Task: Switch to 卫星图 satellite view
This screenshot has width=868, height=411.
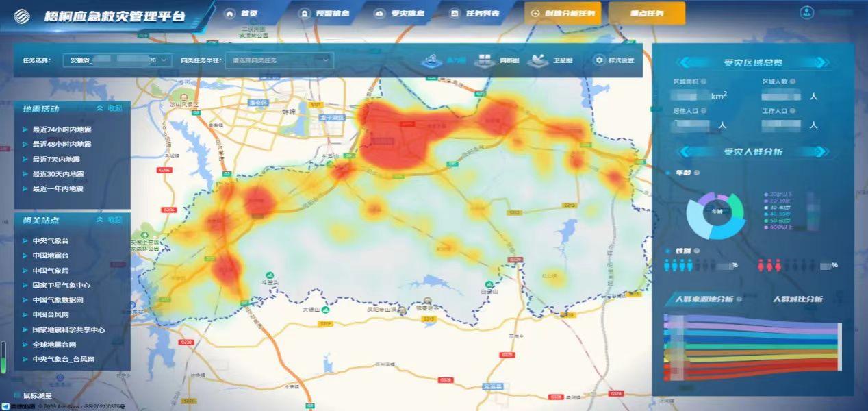Action: click(539, 61)
